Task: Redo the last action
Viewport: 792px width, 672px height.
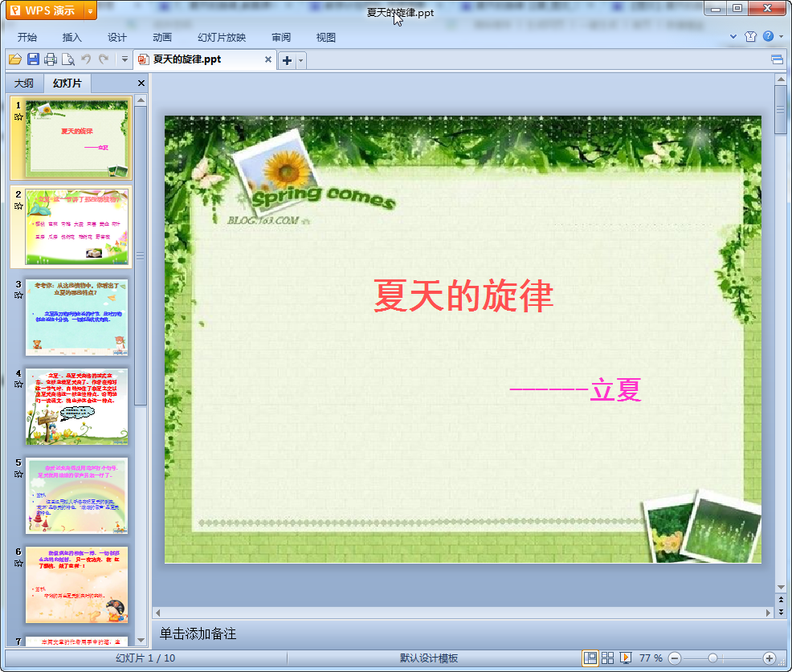Action: pos(104,59)
